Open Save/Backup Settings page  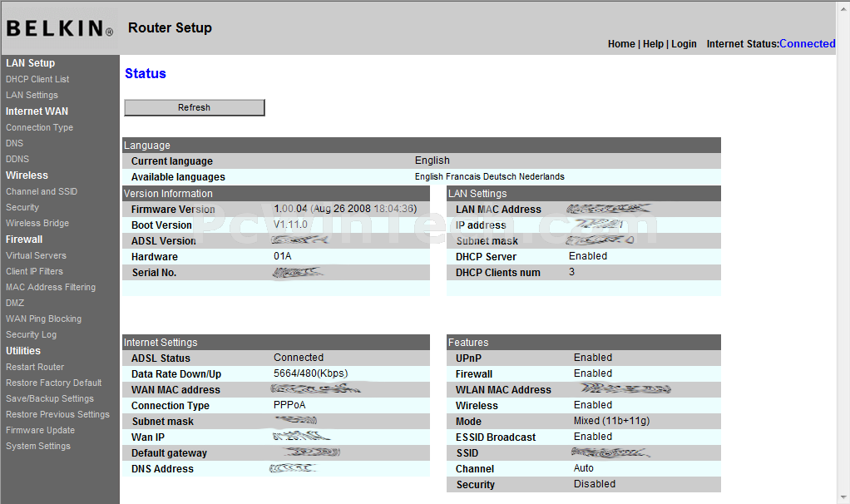(x=50, y=398)
